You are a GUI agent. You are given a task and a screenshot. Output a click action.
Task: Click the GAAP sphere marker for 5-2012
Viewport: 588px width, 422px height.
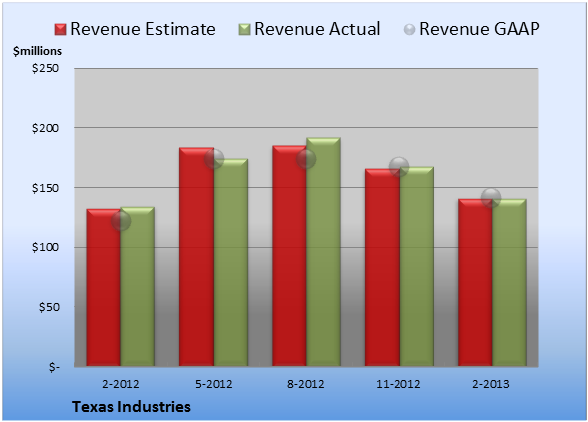(214, 159)
